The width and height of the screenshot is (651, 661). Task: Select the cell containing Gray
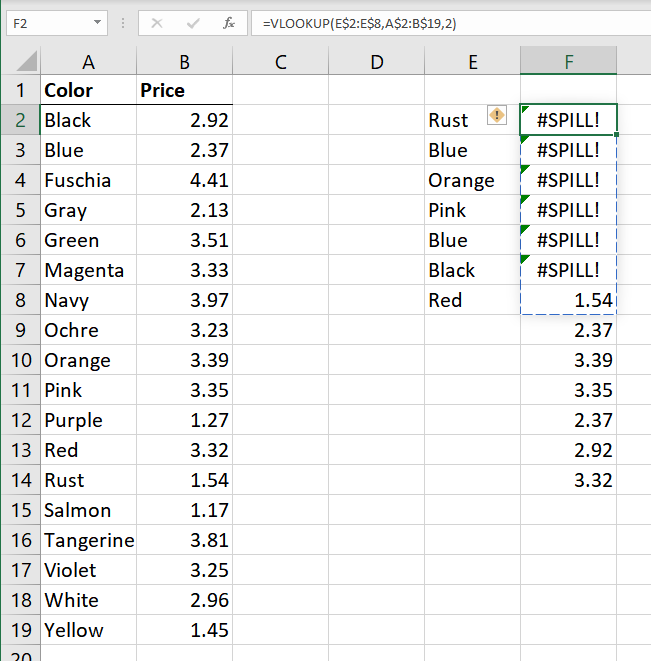point(89,210)
